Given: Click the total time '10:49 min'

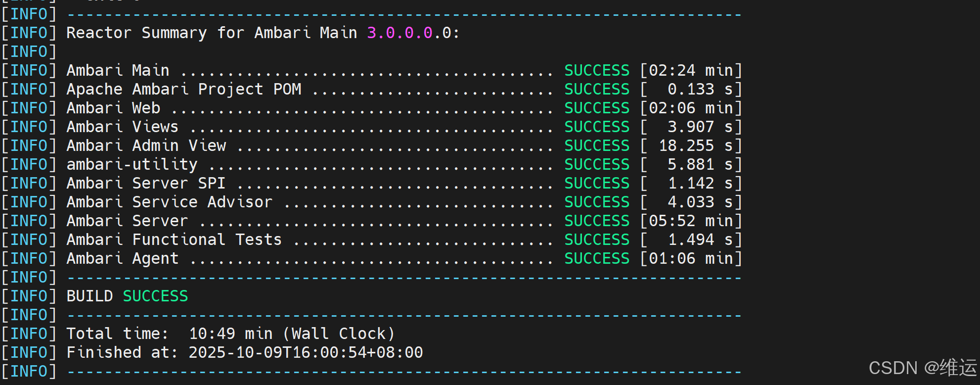Looking at the screenshot, I should [230, 334].
